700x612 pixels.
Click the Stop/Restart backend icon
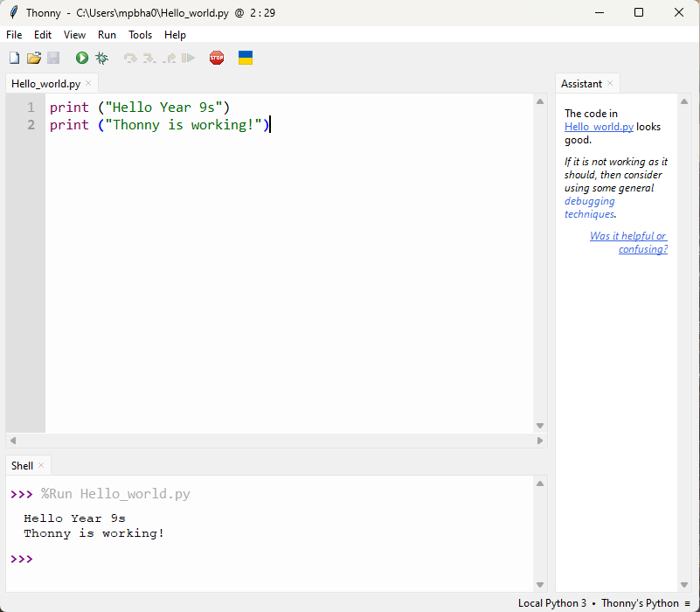point(216,57)
